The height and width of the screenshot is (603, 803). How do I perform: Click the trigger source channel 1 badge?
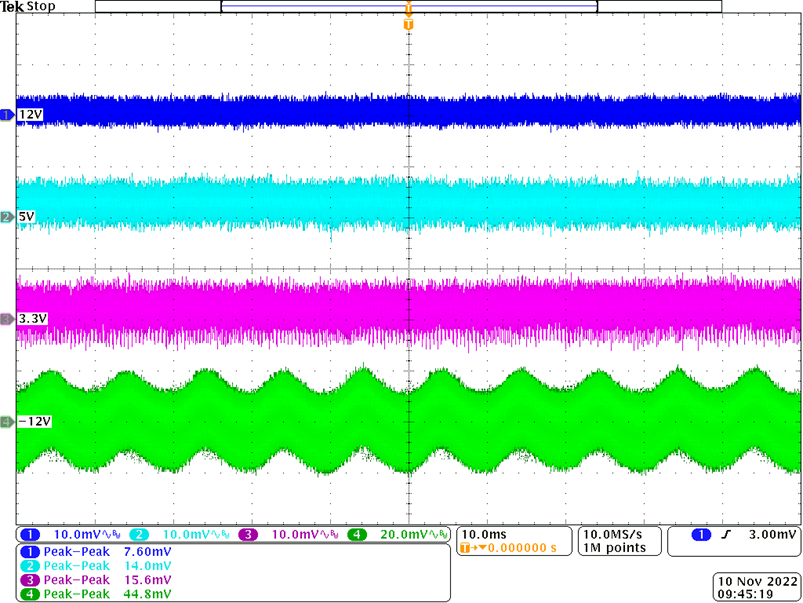[701, 534]
